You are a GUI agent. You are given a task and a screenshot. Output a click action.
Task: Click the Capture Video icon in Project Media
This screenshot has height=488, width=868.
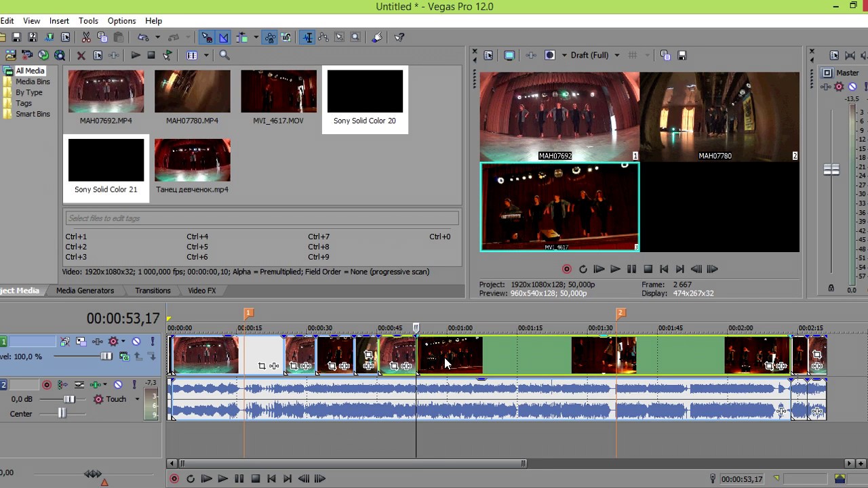[x=27, y=55]
